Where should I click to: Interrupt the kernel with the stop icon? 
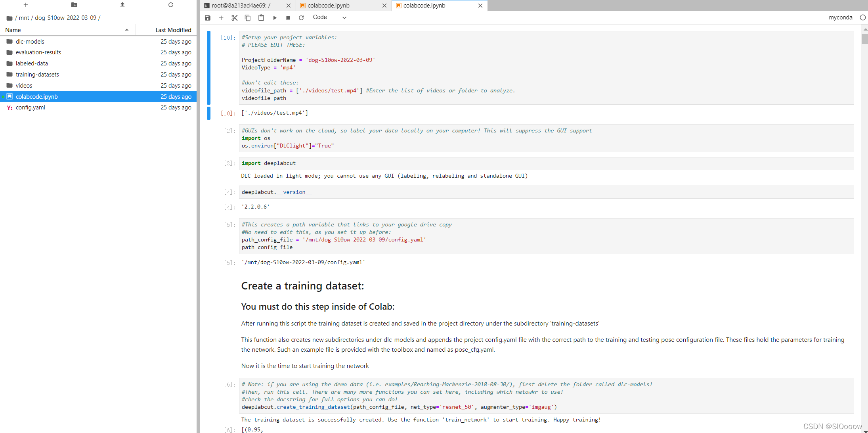point(288,17)
